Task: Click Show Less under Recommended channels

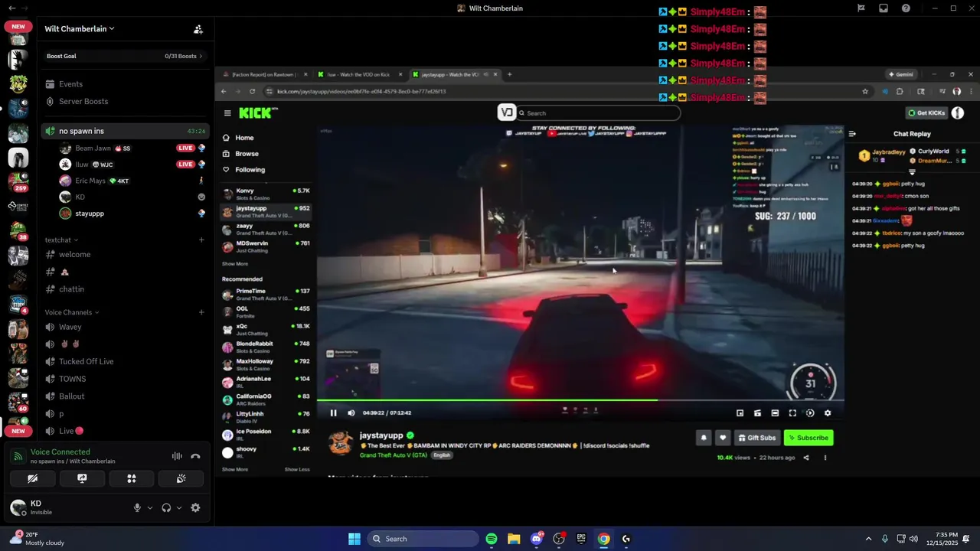Action: click(297, 469)
